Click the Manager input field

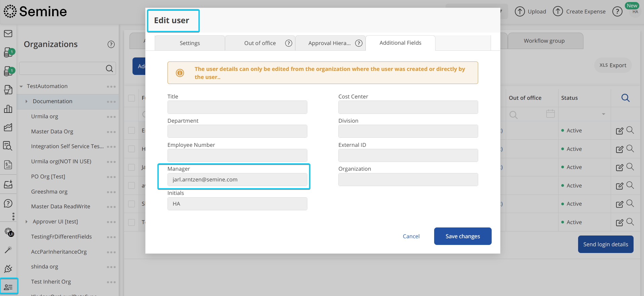point(237,179)
